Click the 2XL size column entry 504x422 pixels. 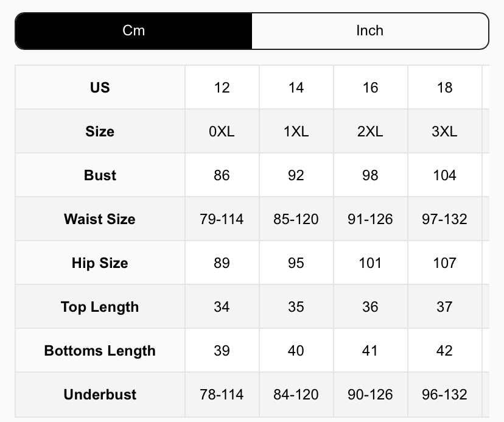369,131
